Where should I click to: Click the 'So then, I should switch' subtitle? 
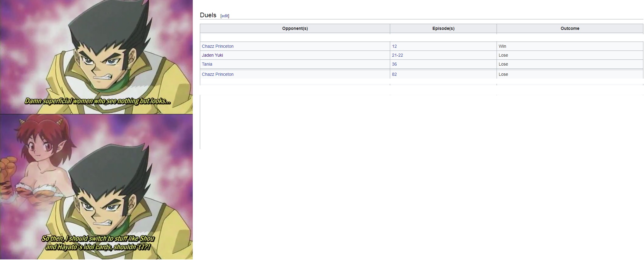tap(98, 243)
